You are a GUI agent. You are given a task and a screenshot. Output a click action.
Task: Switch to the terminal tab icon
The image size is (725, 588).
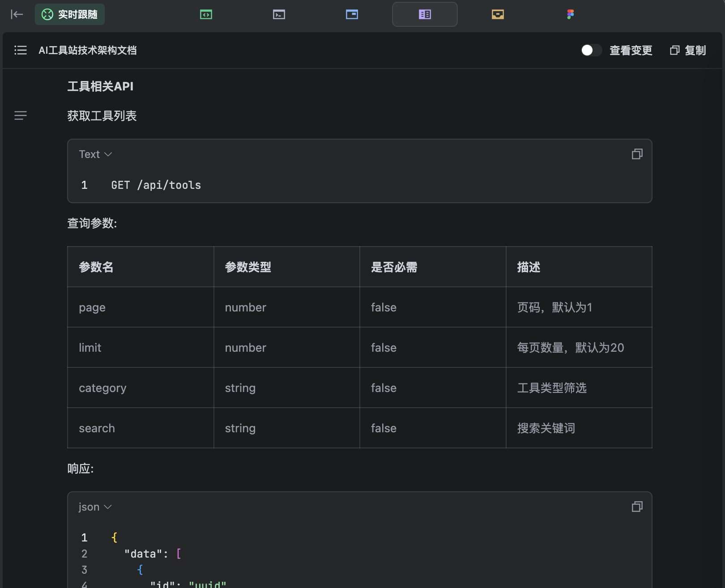click(x=279, y=14)
